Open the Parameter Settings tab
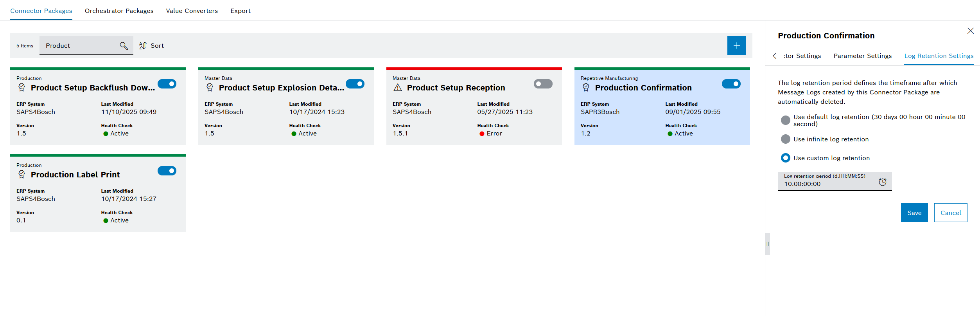980x316 pixels. (x=862, y=56)
